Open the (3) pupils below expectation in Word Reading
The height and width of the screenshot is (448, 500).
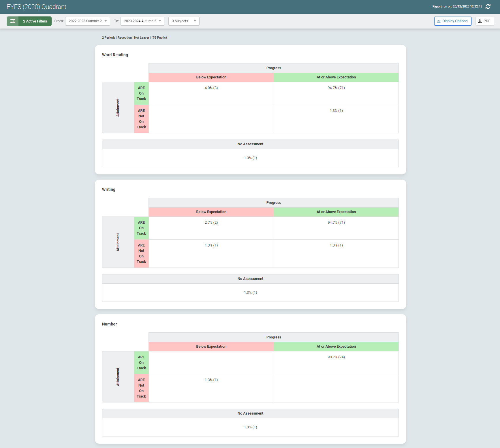click(x=215, y=88)
